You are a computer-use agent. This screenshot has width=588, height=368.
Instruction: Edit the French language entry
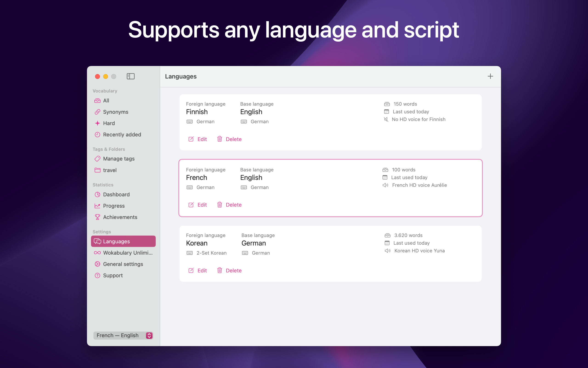tap(198, 205)
